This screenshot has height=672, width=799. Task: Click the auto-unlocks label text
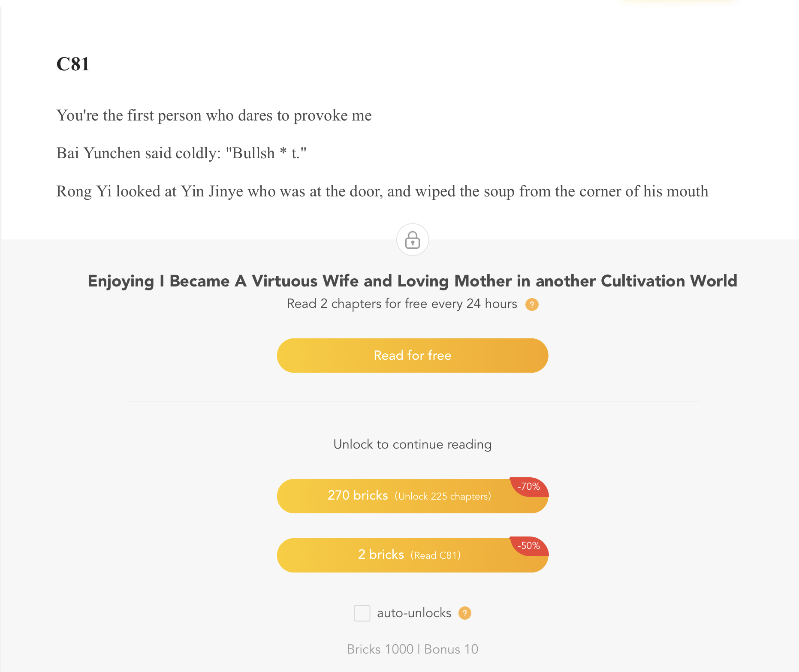pyautogui.click(x=414, y=613)
